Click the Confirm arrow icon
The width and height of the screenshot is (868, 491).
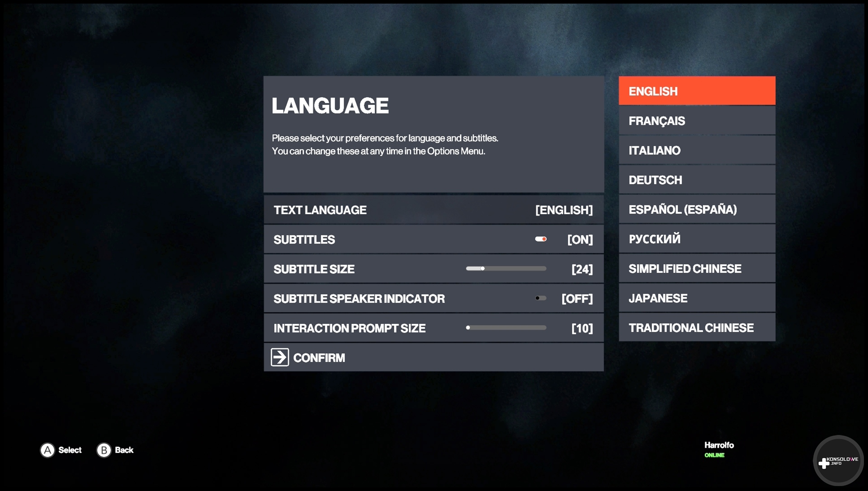pyautogui.click(x=280, y=357)
